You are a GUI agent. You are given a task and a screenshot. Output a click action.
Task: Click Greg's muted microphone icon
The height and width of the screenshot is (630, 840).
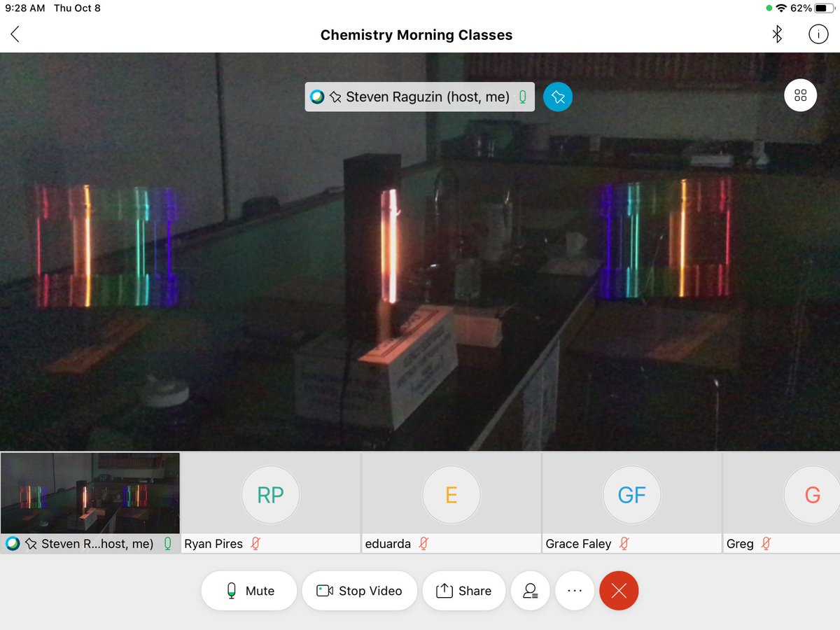pos(766,543)
